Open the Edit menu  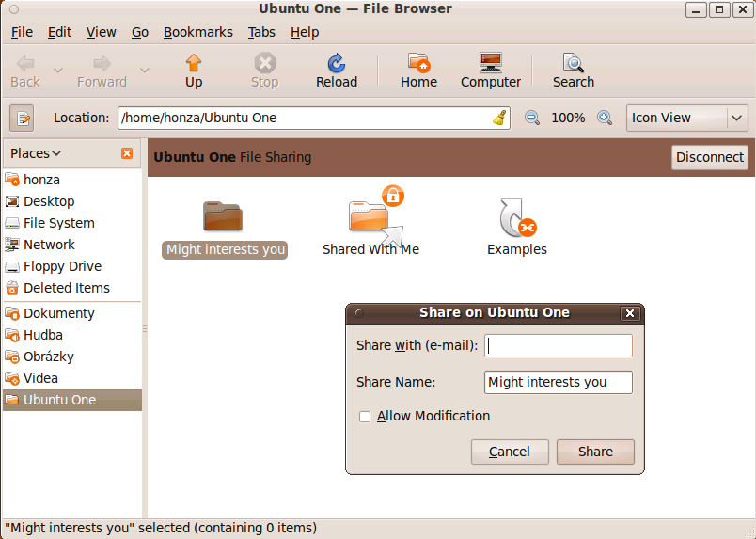[x=59, y=32]
